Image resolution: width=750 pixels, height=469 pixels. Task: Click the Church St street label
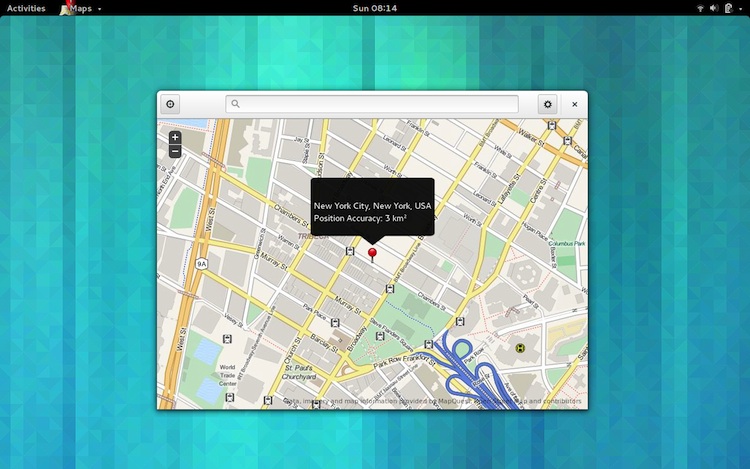[293, 351]
